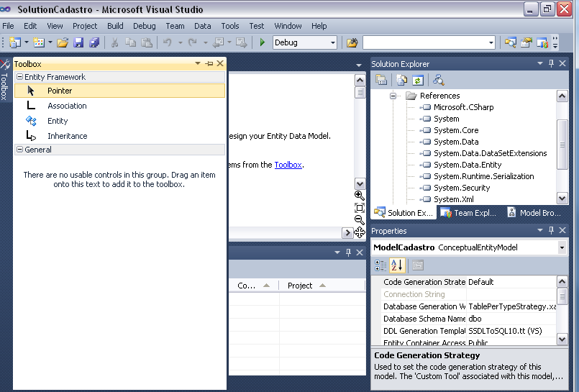Select the Code Generation Strategy property row
The width and height of the screenshot is (579, 392).
point(469,282)
